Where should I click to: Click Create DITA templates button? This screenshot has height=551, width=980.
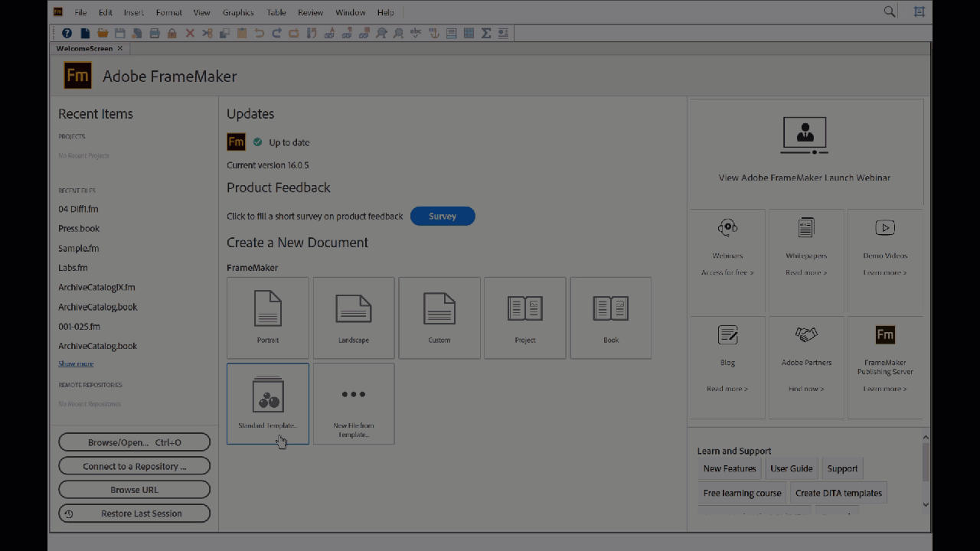838,493
